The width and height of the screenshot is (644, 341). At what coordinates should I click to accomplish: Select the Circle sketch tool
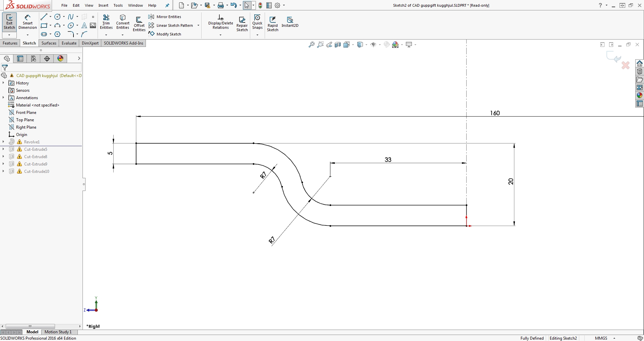pos(57,17)
